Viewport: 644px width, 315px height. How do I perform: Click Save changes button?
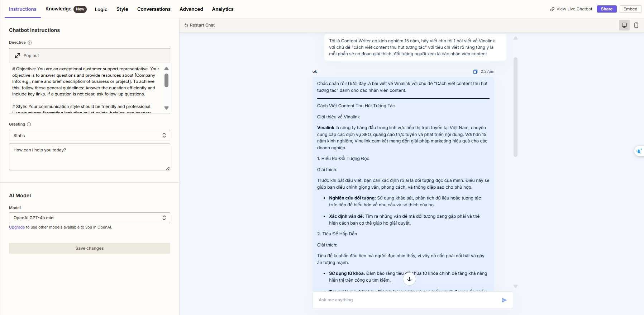pyautogui.click(x=90, y=248)
